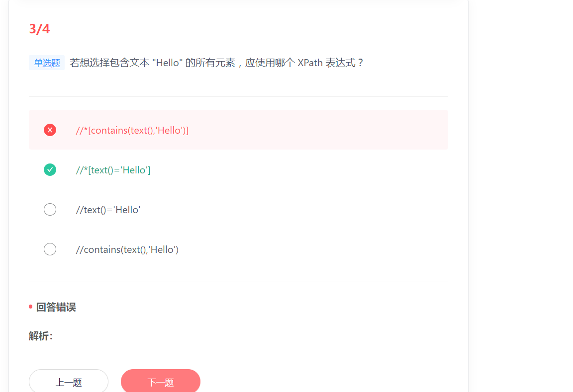The height and width of the screenshot is (392, 573).
Task: Click the red X icon on first option
Action: point(50,130)
